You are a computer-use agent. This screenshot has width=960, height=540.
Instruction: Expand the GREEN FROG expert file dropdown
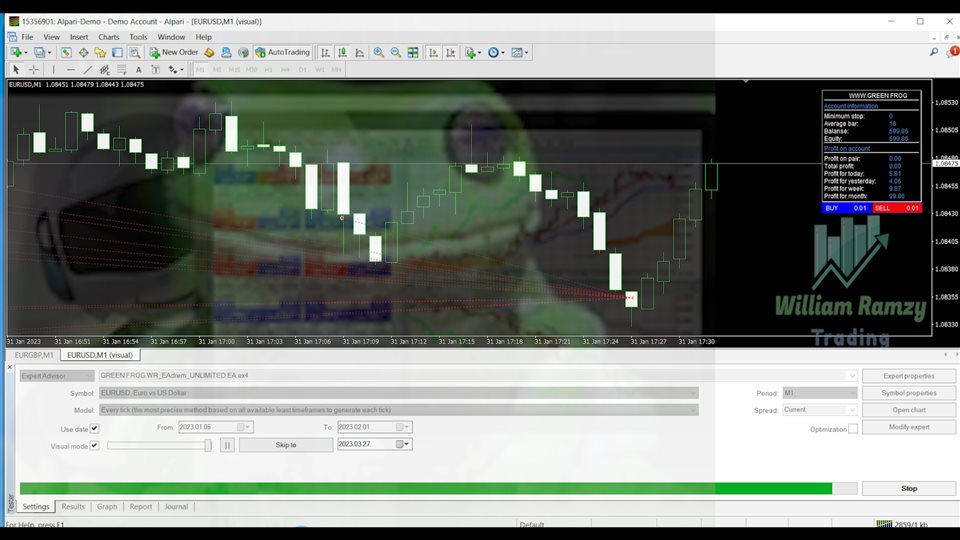(851, 376)
